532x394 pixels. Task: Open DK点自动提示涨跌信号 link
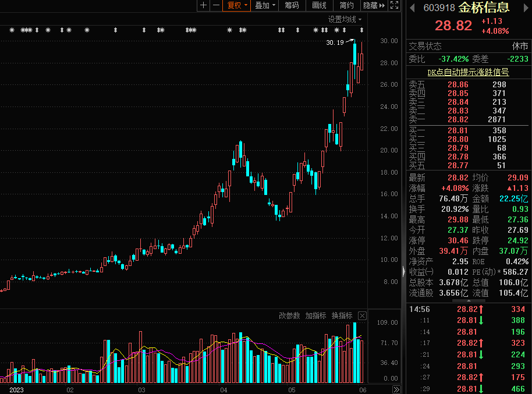click(x=468, y=72)
